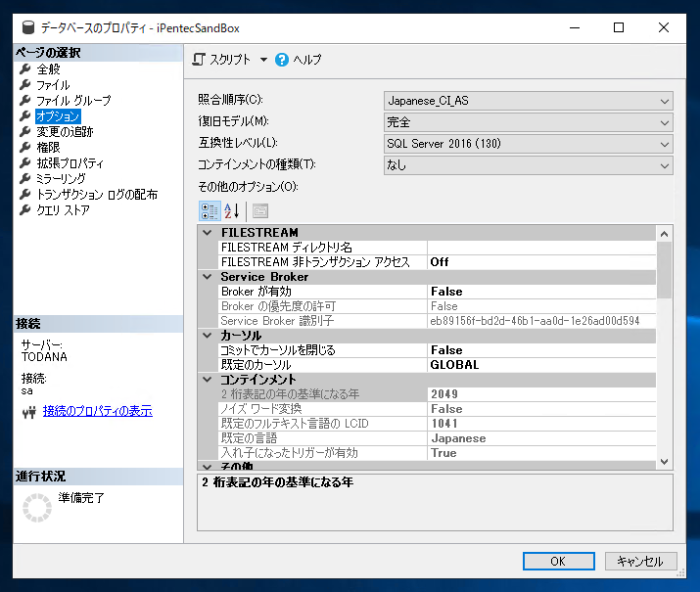Click the property pages icon in the grid toolbar
This screenshot has width=700, height=592.
point(260,211)
